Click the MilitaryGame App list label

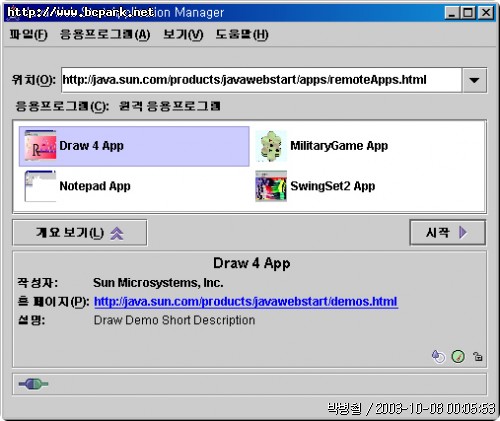point(339,146)
